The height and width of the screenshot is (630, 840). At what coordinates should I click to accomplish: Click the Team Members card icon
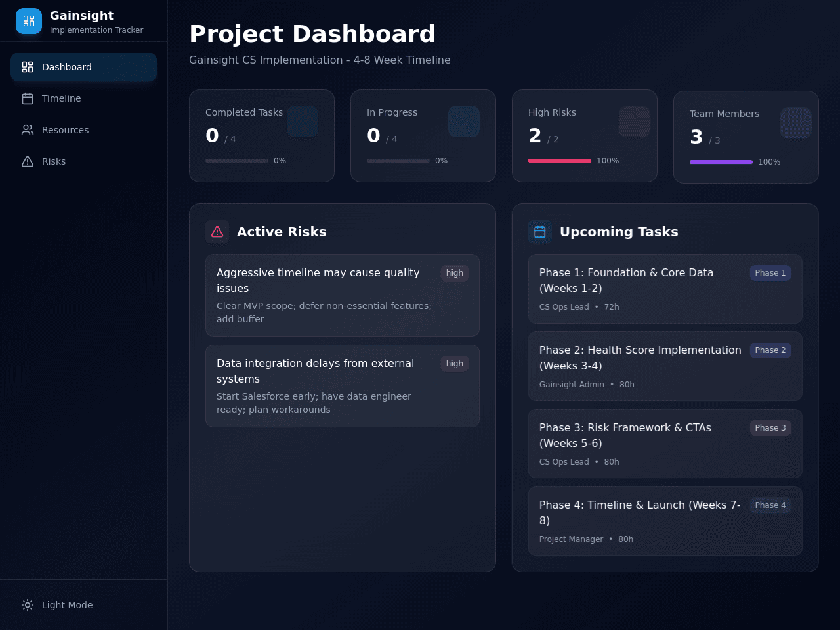tap(796, 123)
